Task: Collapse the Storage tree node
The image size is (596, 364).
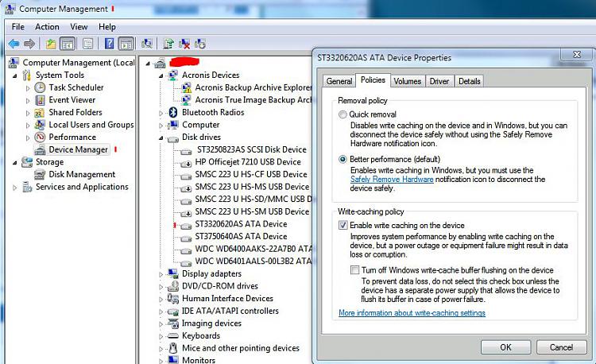Action: [15, 163]
